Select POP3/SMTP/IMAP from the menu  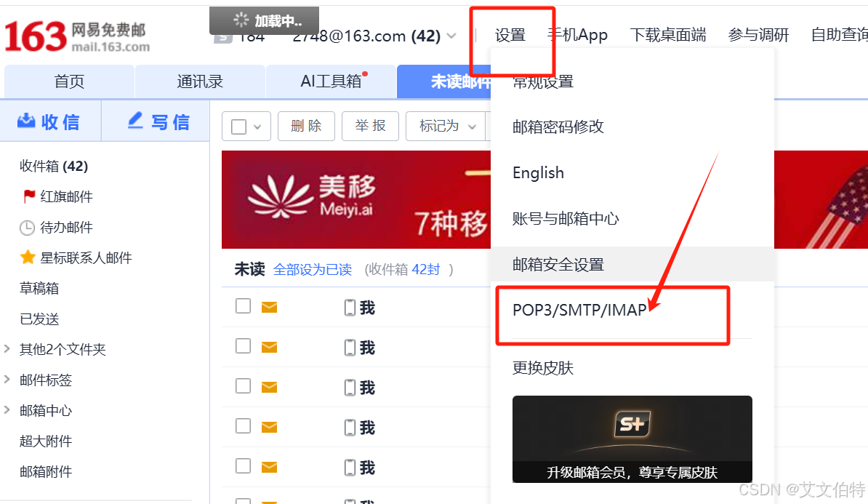click(579, 310)
